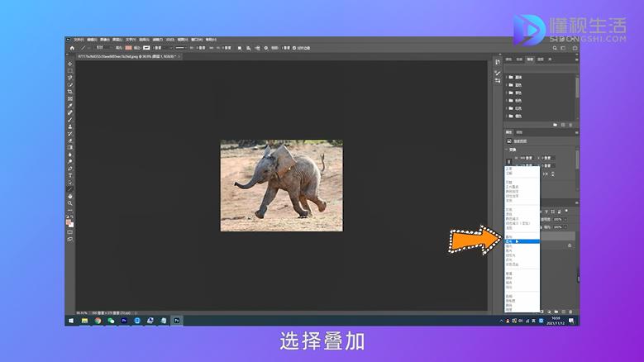The image size is (644, 362).
Task: Select the Horizontal Type tool
Action: (x=69, y=175)
